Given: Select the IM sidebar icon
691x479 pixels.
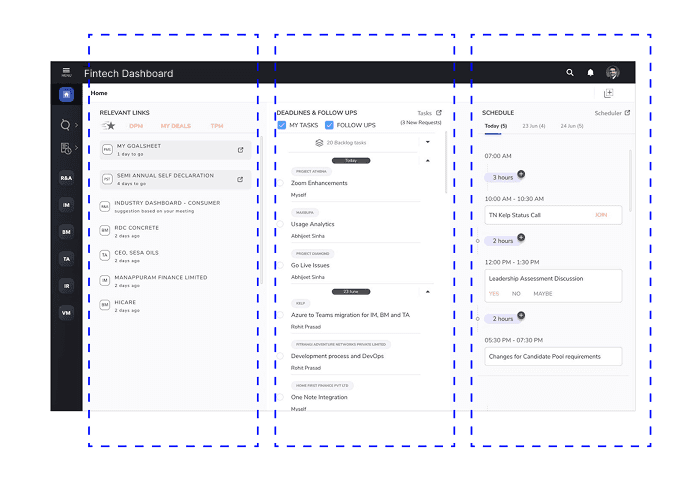Looking at the screenshot, I should 66,205.
